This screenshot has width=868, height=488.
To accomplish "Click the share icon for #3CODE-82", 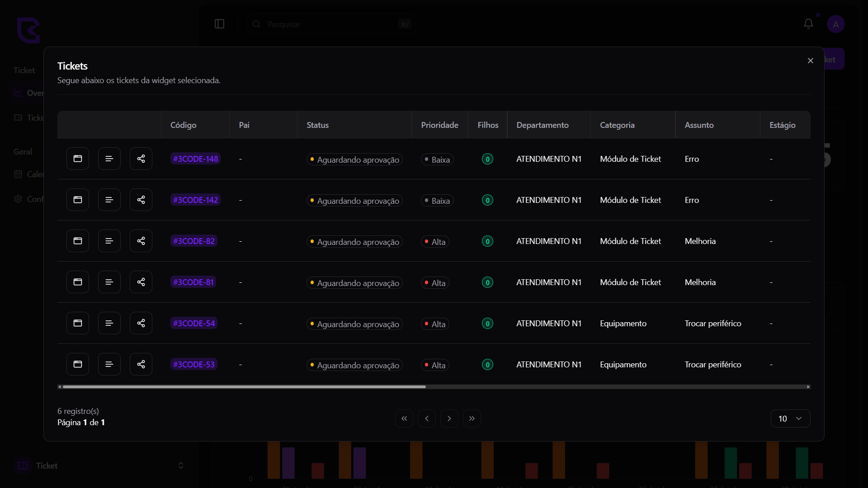I will 141,241.
